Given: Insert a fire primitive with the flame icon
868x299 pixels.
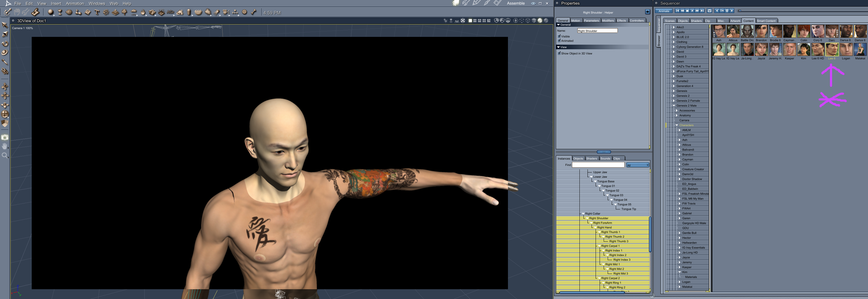Looking at the screenshot, I should tap(143, 12).
